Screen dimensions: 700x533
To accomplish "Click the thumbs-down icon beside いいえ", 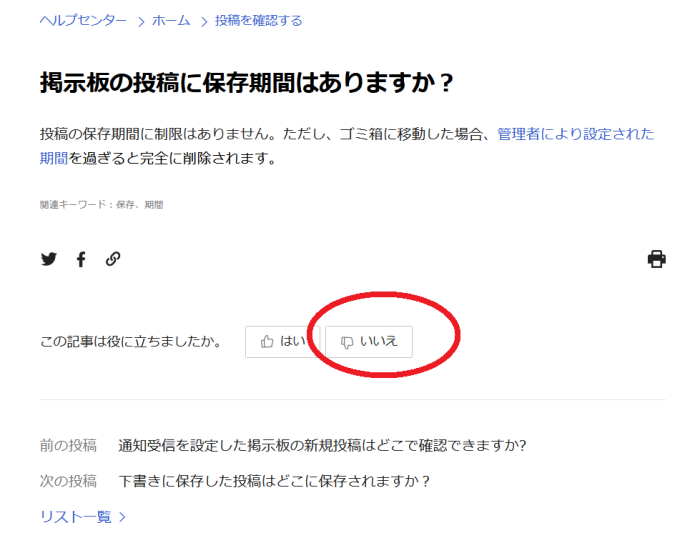I will 347,341.
